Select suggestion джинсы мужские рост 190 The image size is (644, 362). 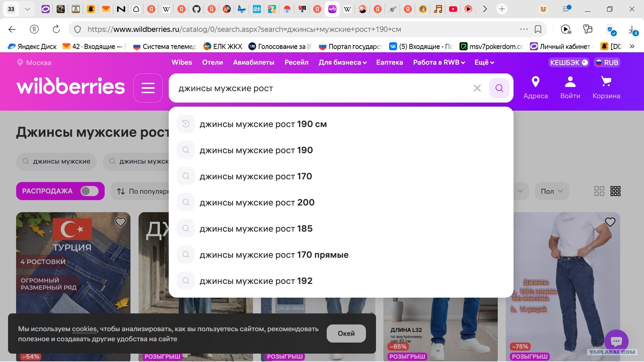(341, 150)
